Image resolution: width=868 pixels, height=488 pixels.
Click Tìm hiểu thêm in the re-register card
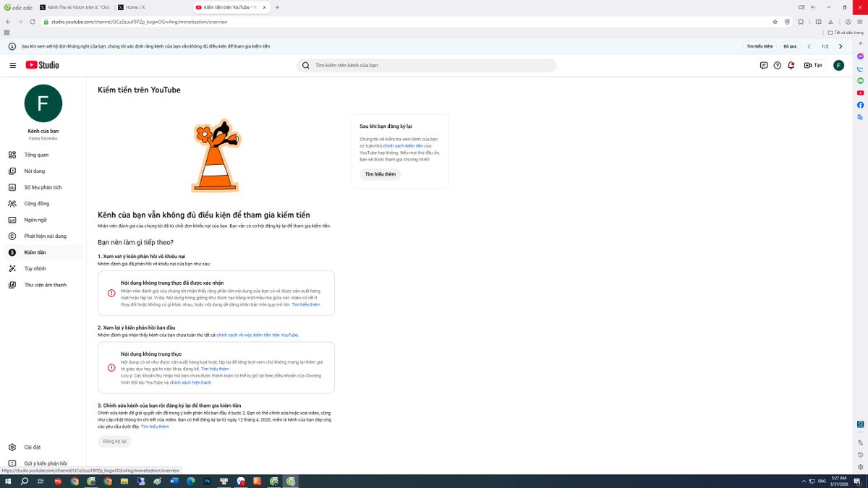pos(380,174)
